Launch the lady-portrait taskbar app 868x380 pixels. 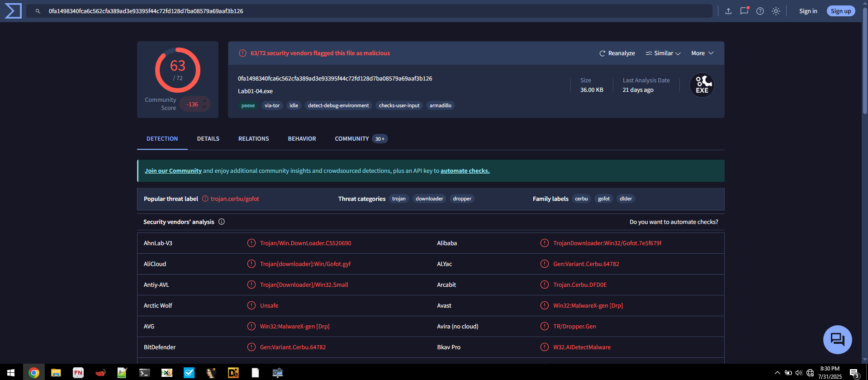tap(211, 373)
